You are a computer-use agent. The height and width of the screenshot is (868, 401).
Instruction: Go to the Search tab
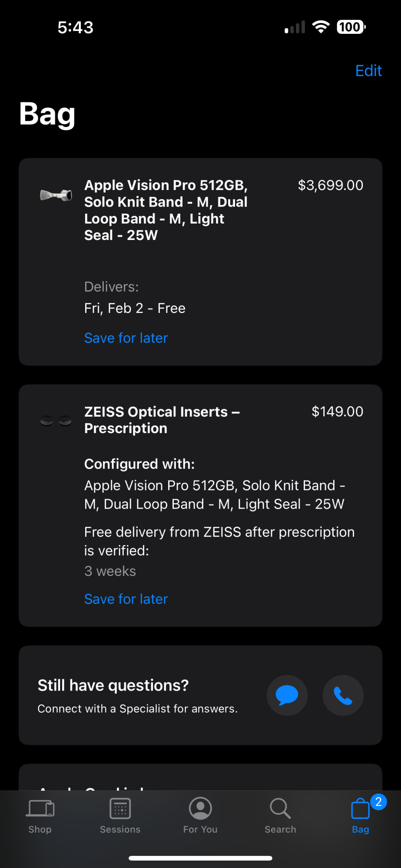(280, 816)
